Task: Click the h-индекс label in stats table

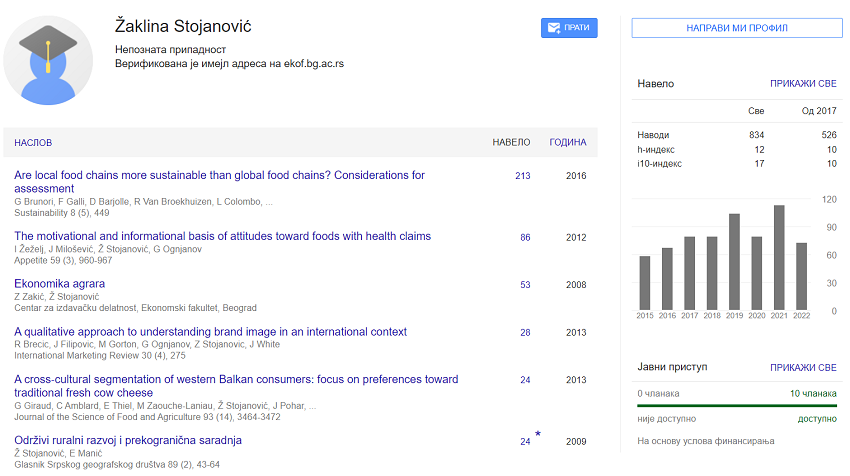Action: [658, 149]
